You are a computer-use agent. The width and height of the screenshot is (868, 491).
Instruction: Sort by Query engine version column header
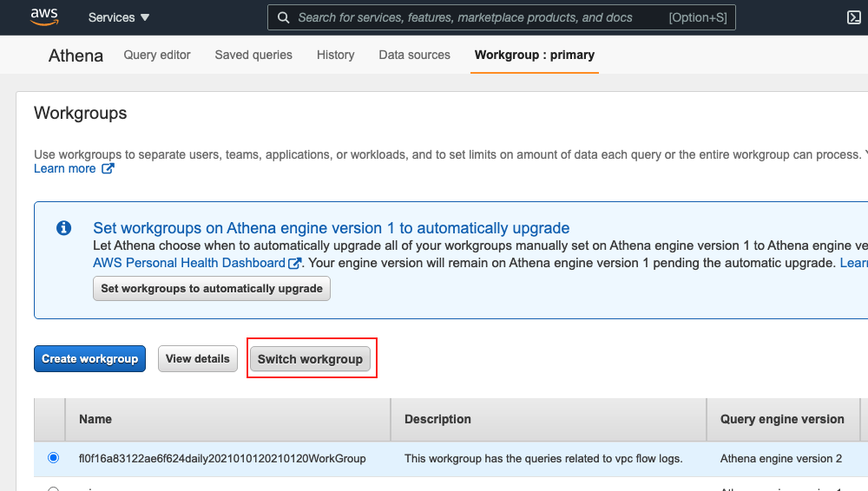782,419
